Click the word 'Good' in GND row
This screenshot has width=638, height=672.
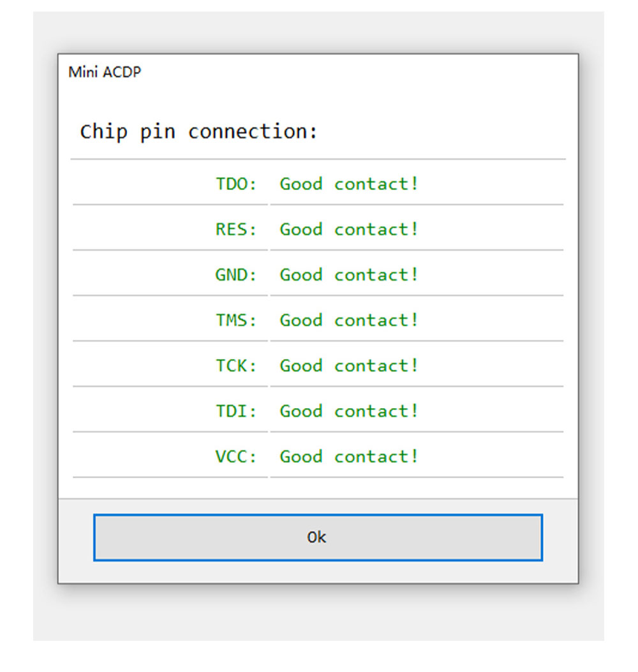pyautogui.click(x=301, y=275)
